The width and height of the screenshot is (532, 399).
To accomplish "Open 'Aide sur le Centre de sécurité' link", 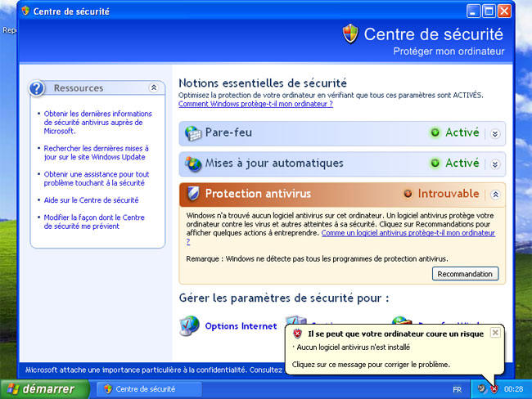I will [92, 199].
